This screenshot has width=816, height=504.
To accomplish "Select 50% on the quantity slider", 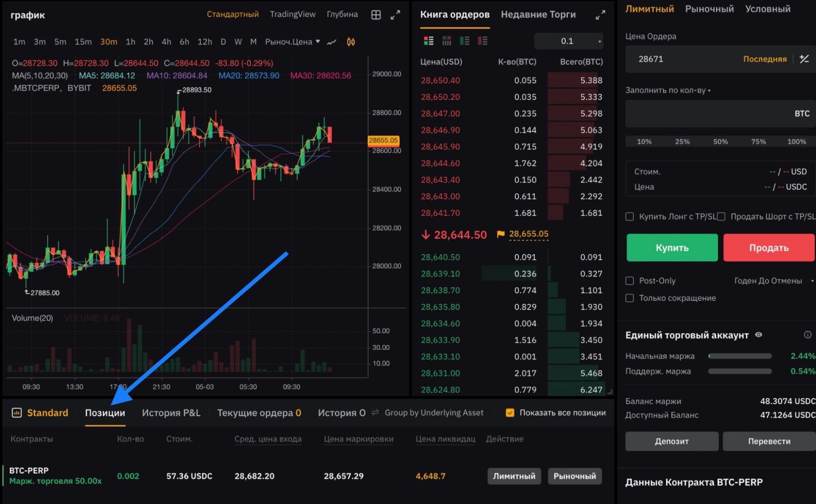I will pos(720,142).
